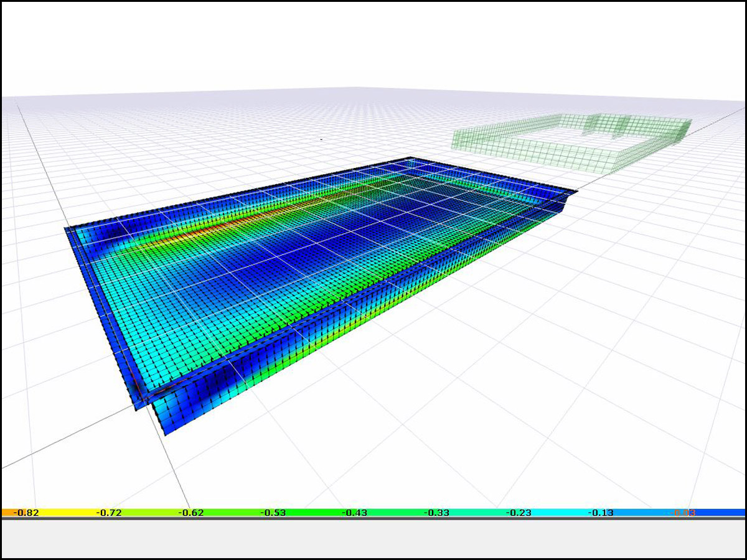747x560 pixels.
Task: Select the green wireframe wall model
Action: click(x=571, y=143)
